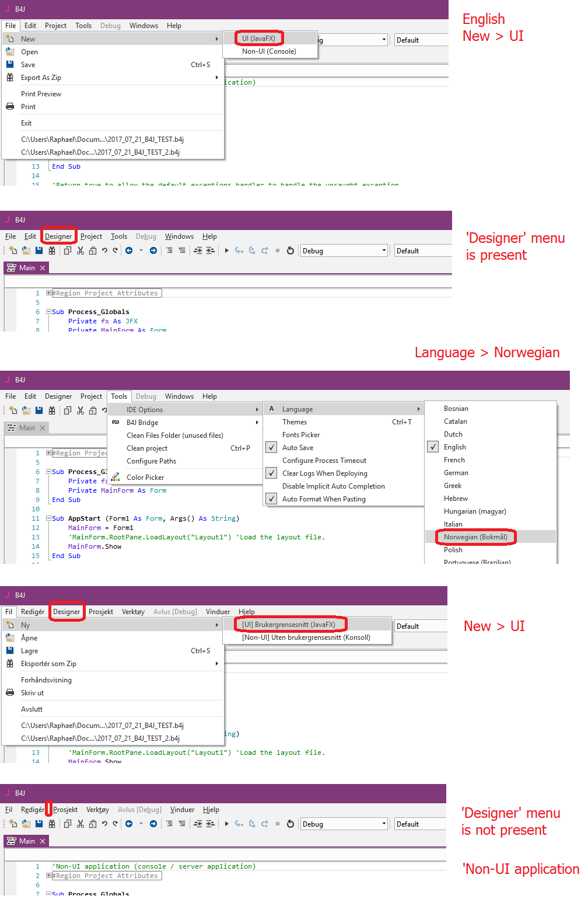Viewport: 588px width, 906px height.
Task: Click Restart circular arrow in second window toolbar
Action: click(x=290, y=250)
